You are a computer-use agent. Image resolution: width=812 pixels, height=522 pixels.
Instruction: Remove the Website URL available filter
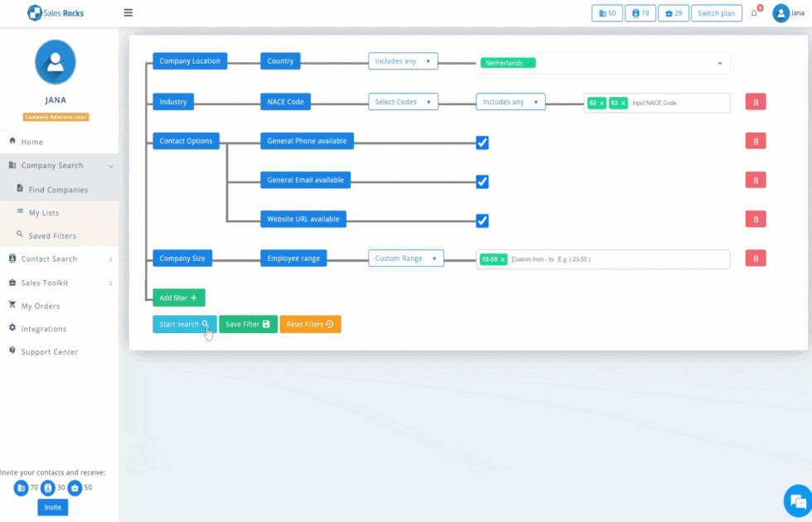click(755, 220)
